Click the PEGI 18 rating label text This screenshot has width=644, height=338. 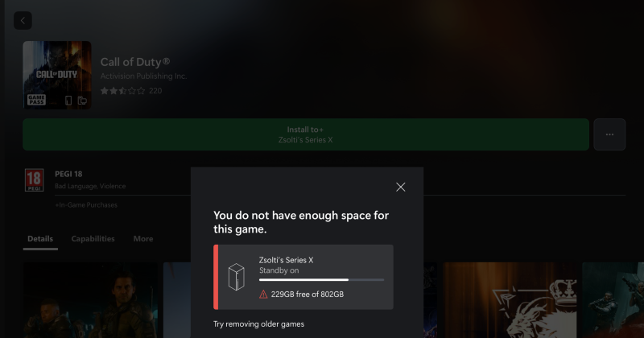[68, 174]
